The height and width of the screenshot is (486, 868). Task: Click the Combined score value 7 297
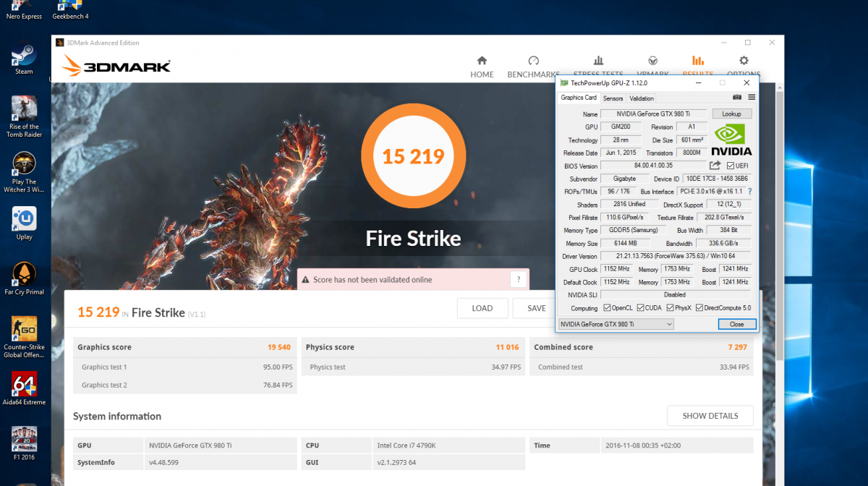click(x=738, y=347)
